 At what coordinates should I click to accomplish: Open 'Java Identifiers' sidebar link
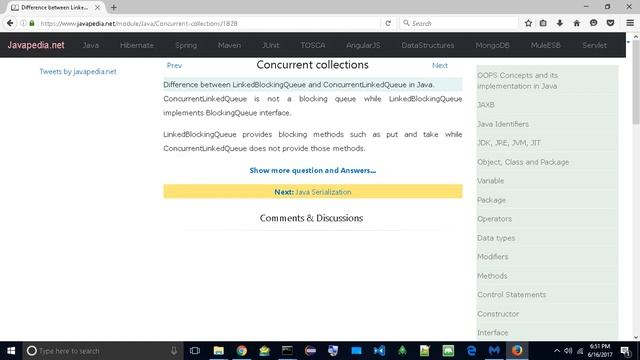[x=503, y=124]
